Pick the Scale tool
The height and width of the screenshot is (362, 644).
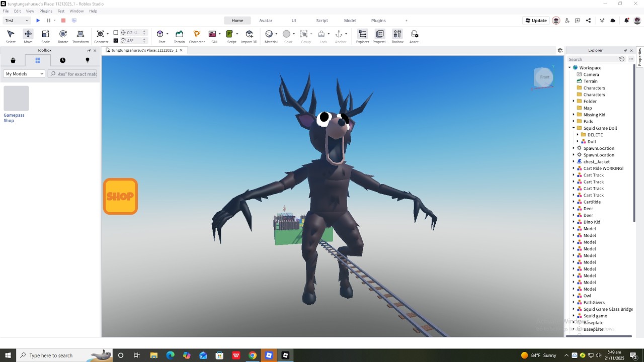(45, 36)
